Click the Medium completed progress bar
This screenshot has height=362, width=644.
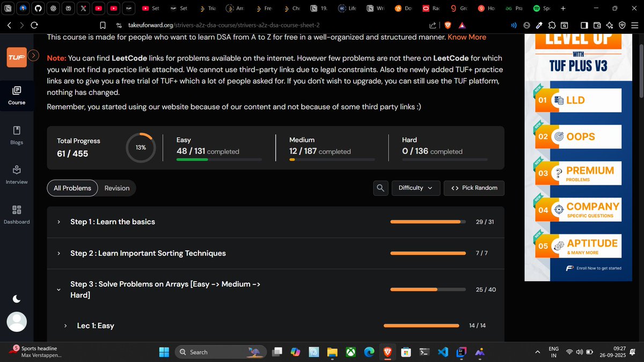(x=332, y=159)
